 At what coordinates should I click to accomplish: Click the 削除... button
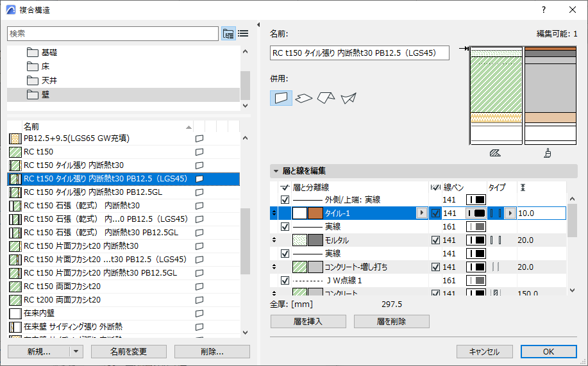click(212, 352)
